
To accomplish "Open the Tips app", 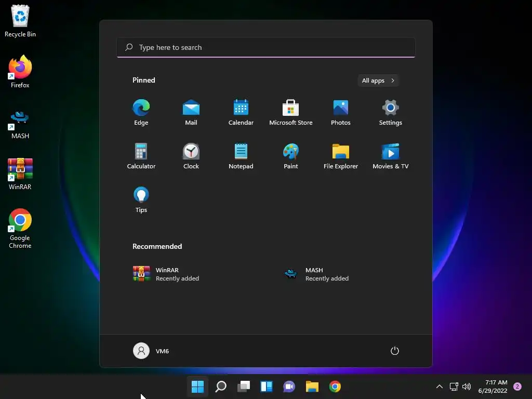I will tap(141, 200).
